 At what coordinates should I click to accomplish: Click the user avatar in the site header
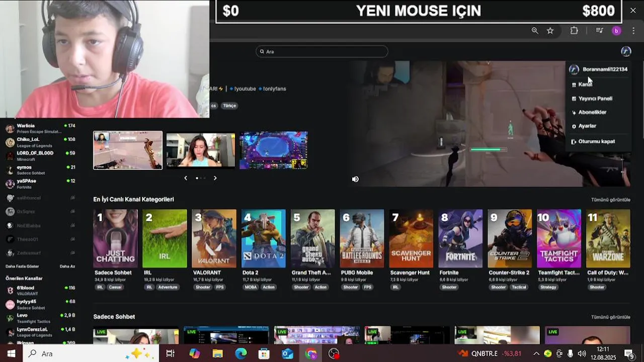pos(626,51)
